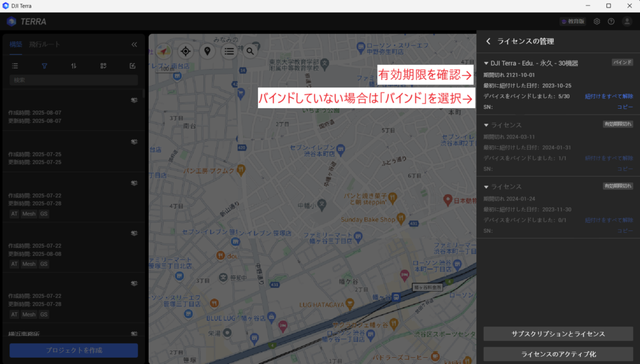Select the 構築 tab
This screenshot has width=640, height=364.
tap(16, 44)
